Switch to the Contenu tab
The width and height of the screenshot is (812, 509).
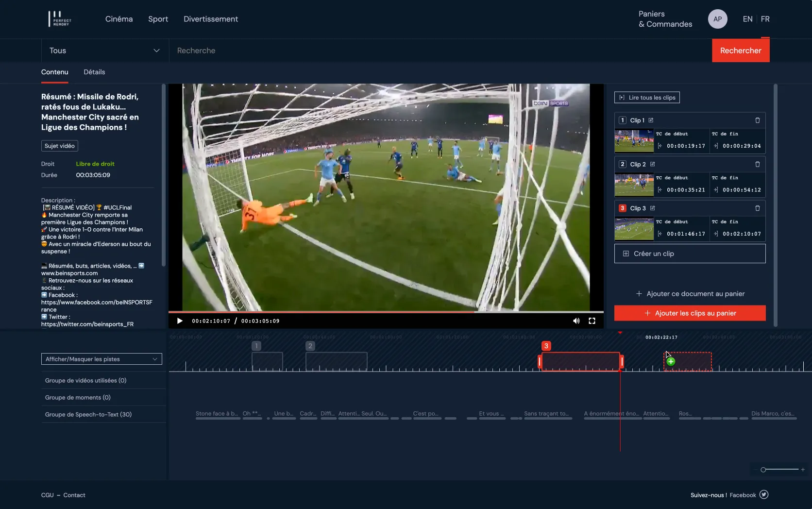point(55,72)
